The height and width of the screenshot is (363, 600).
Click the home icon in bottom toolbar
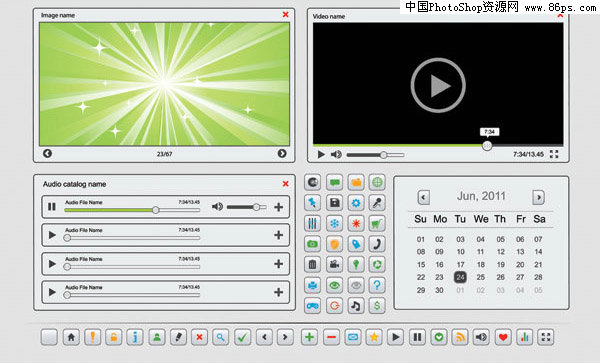pos(71,337)
